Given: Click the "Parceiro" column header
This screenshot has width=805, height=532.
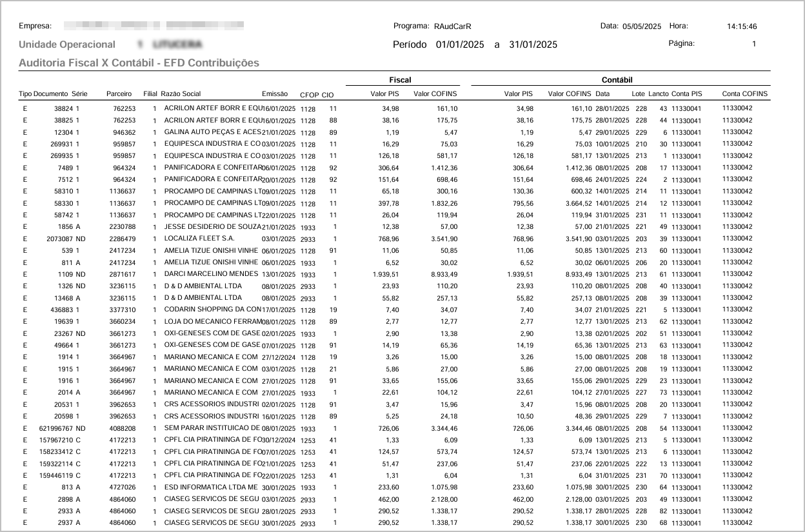Looking at the screenshot, I should (x=119, y=94).
